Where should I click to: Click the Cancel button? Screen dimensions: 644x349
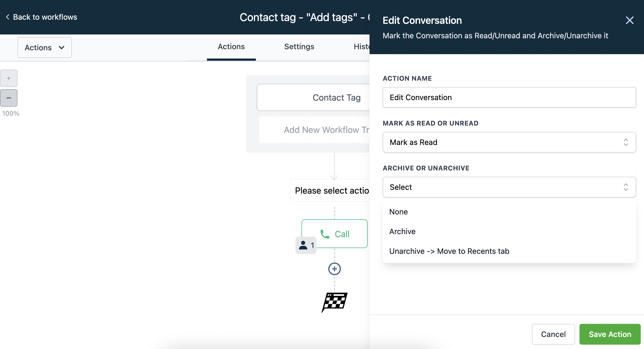click(x=553, y=334)
